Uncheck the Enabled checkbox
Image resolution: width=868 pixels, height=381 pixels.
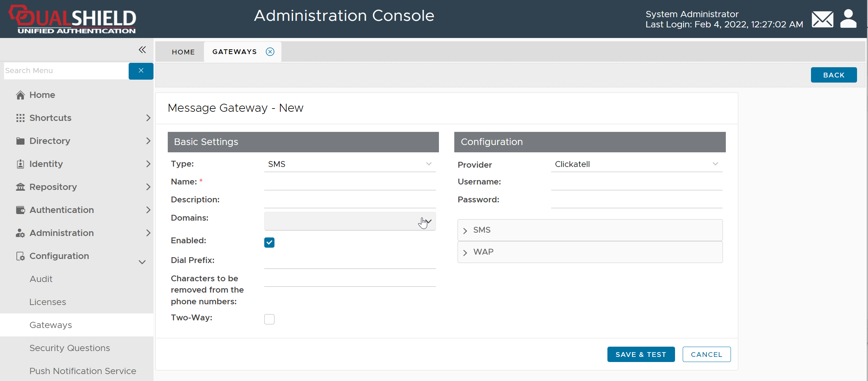coord(269,243)
